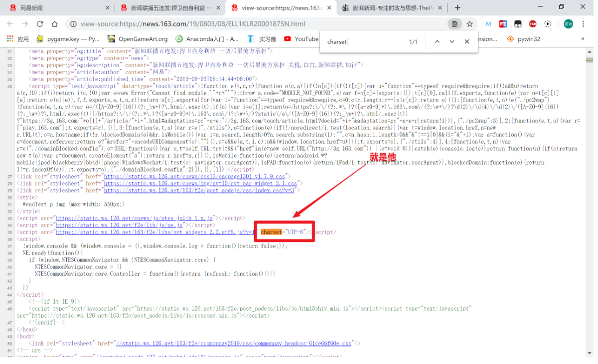Click the circular play extension icon
This screenshot has width=598, height=364.
(x=548, y=24)
